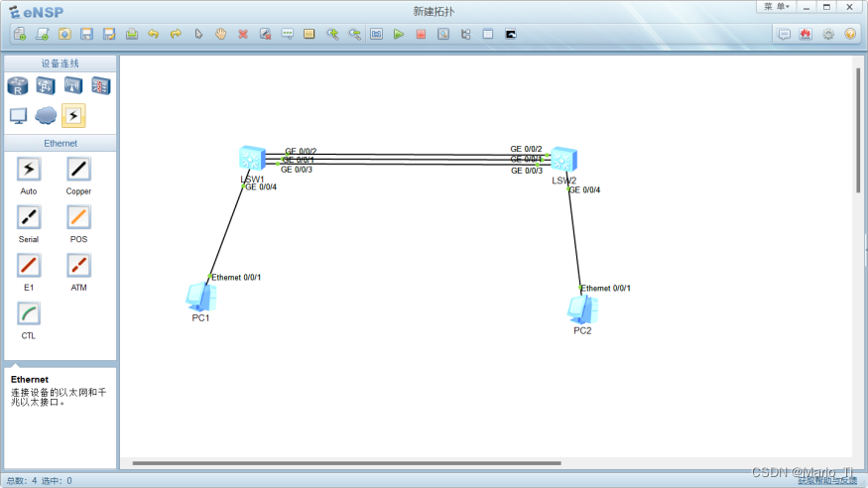
Task: Click PC1's Ethernet 0/0/1 port label
Action: coord(236,277)
